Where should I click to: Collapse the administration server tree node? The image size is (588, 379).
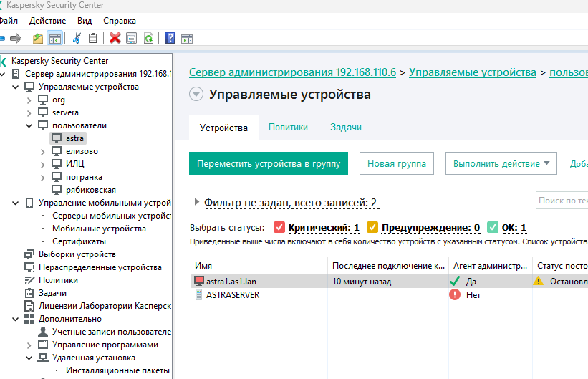click(2, 74)
